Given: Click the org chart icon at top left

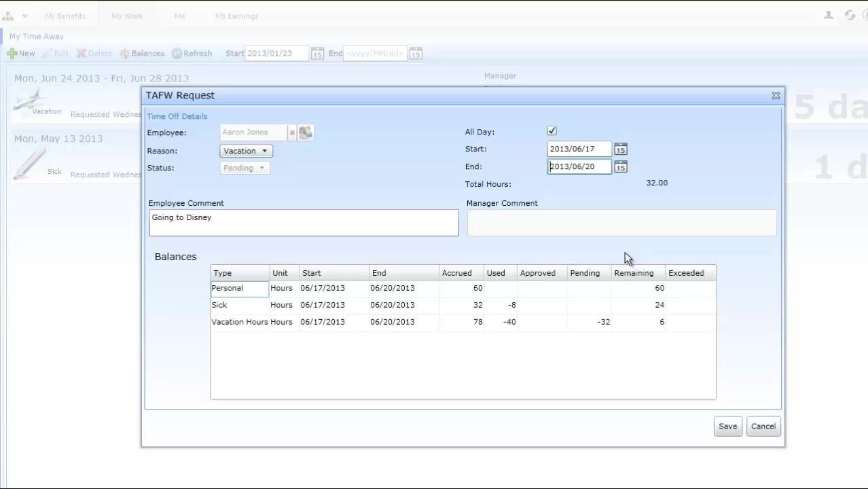Looking at the screenshot, I should pyautogui.click(x=8, y=16).
